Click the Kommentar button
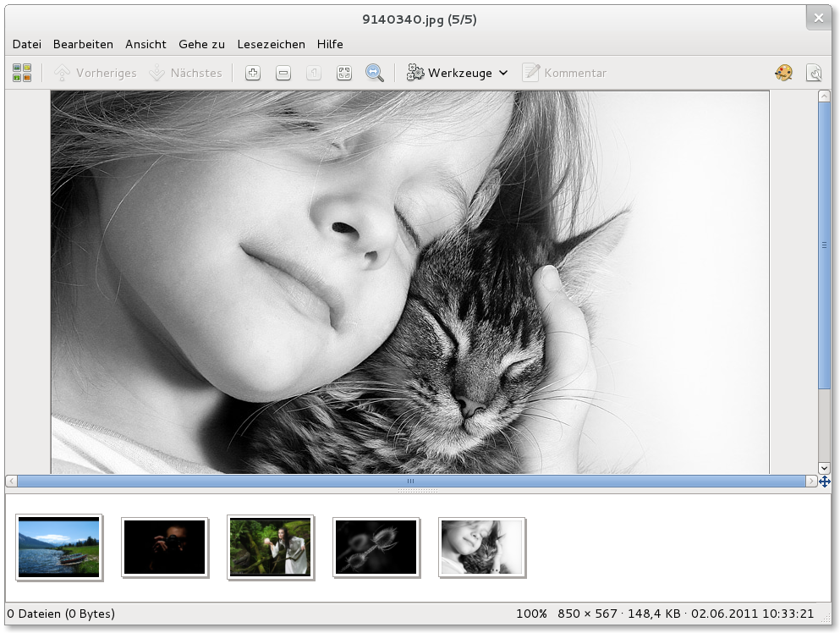Image resolution: width=840 pixels, height=633 pixels. [x=564, y=73]
